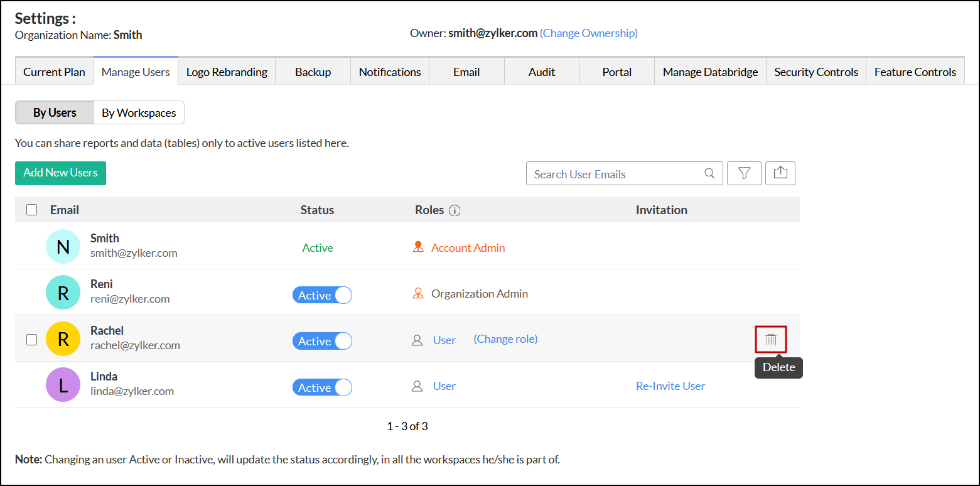Screen dimensions: 980x486
Task: Disable Linda's Active status switch
Action: (322, 387)
